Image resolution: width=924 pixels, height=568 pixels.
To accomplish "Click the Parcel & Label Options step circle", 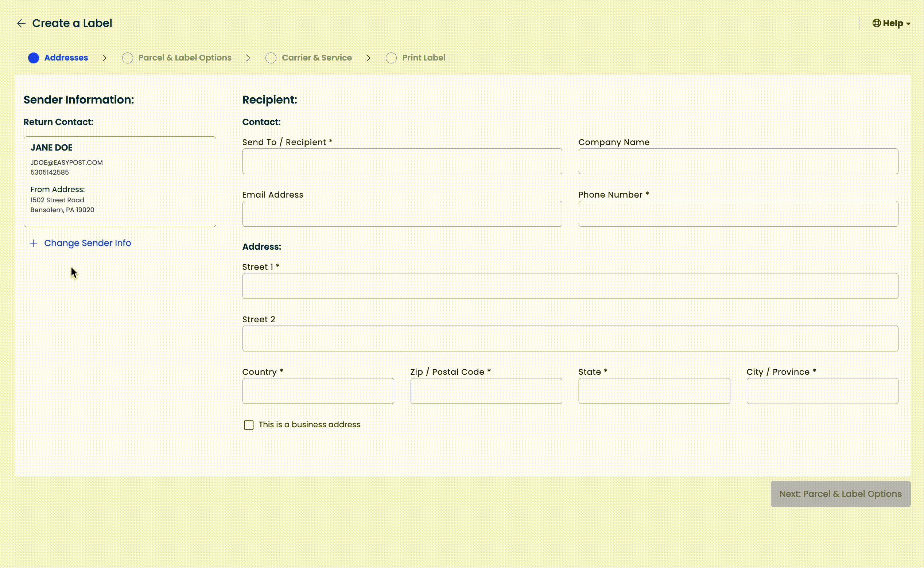I will point(127,58).
